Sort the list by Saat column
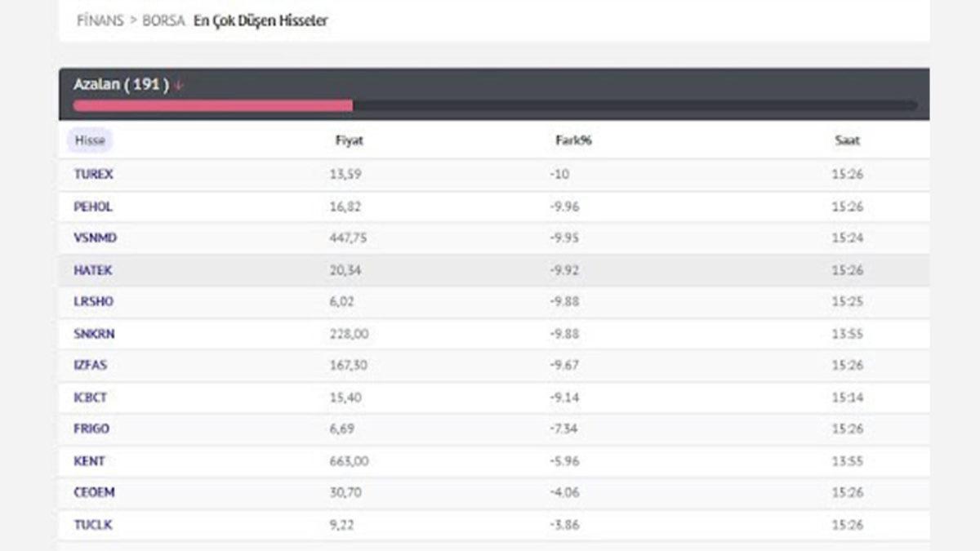 847,140
